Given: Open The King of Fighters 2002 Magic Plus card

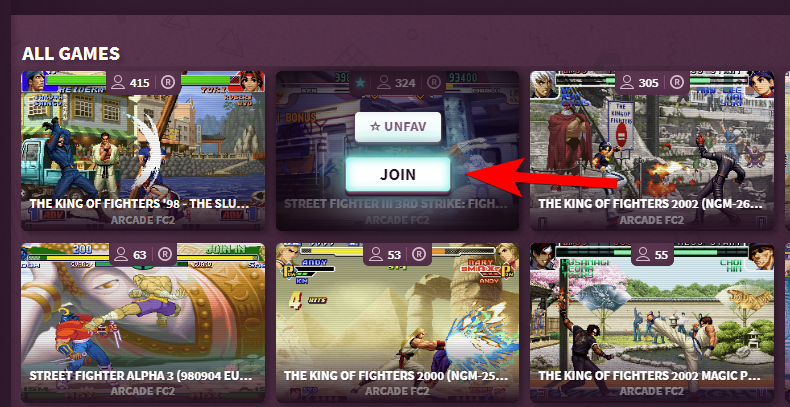Looking at the screenshot, I should pos(652,323).
